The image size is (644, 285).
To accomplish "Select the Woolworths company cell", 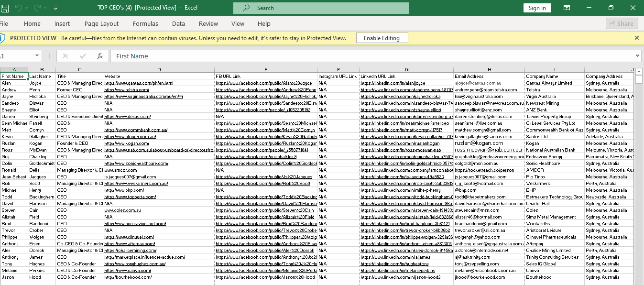I will [x=555, y=224].
